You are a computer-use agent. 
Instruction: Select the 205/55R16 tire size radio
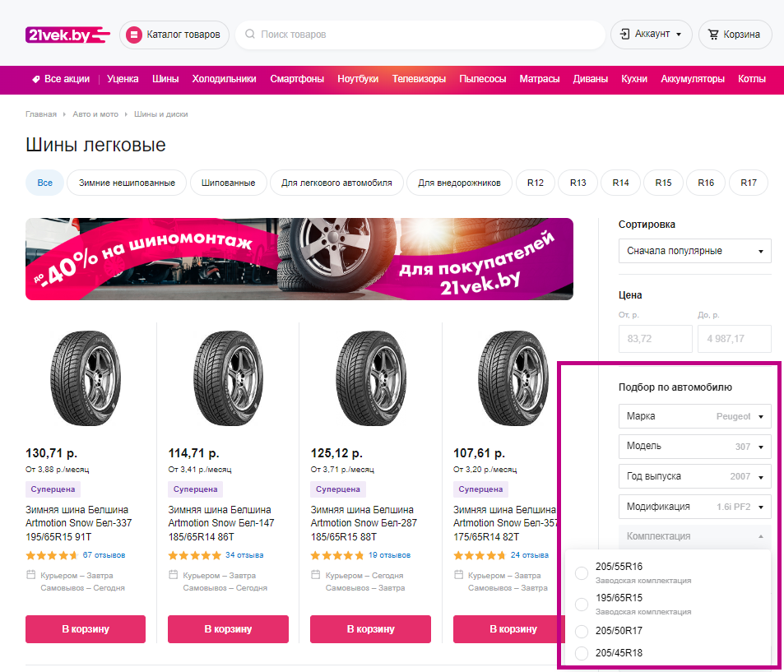[581, 573]
